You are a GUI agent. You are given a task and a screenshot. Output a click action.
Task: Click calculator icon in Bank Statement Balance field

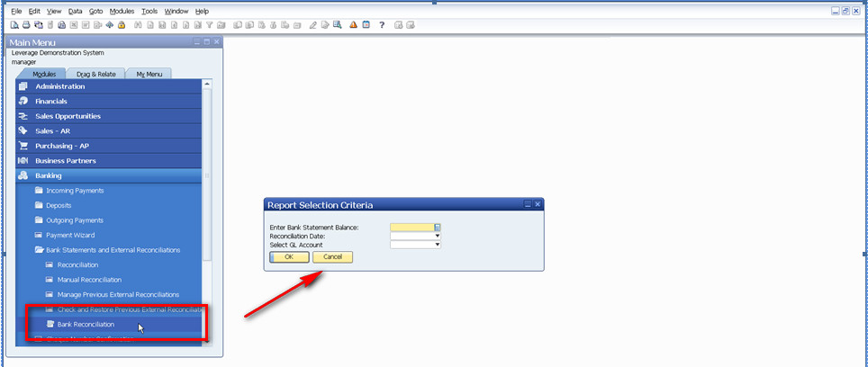(x=438, y=228)
